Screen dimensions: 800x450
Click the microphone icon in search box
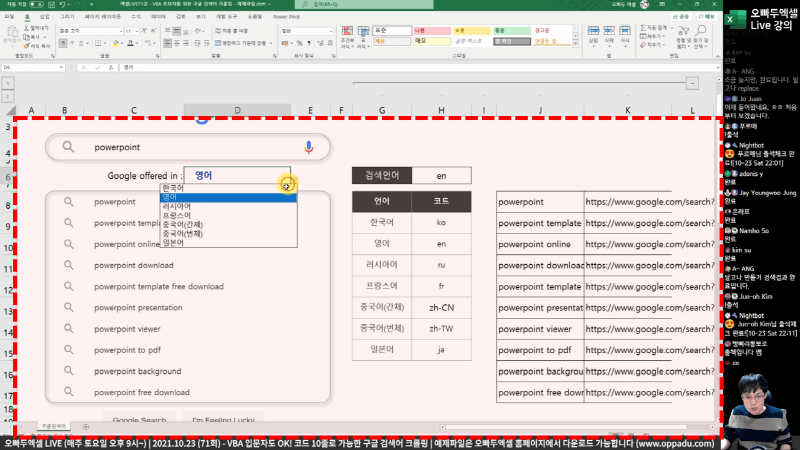point(309,147)
